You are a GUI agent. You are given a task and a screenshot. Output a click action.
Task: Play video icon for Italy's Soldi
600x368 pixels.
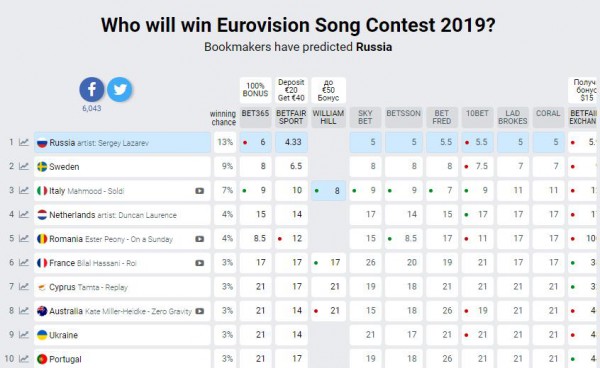coord(199,191)
